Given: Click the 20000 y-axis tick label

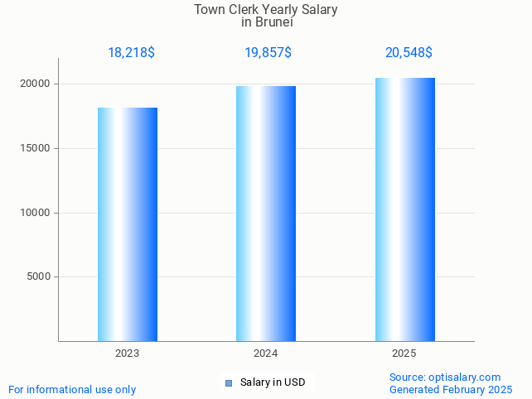Looking at the screenshot, I should coord(36,84).
